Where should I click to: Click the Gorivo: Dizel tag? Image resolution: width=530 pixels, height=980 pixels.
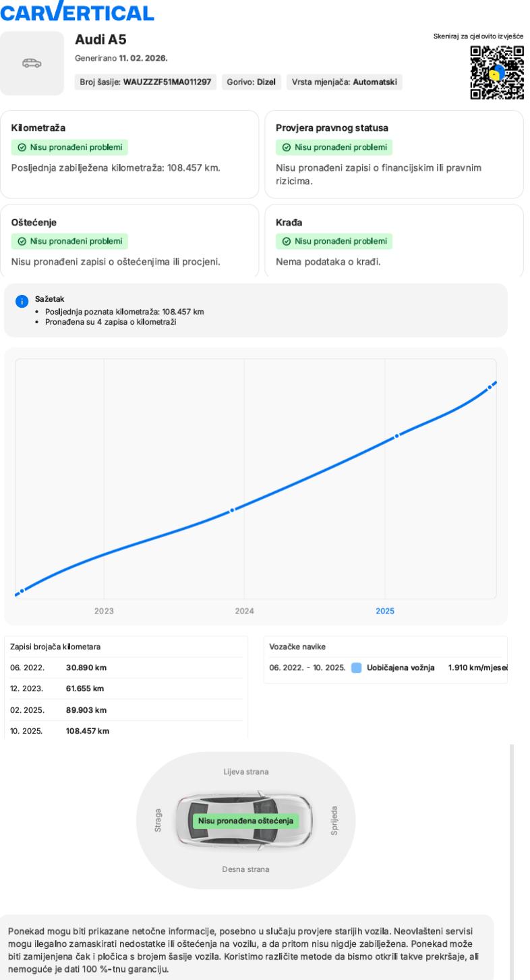(x=253, y=82)
